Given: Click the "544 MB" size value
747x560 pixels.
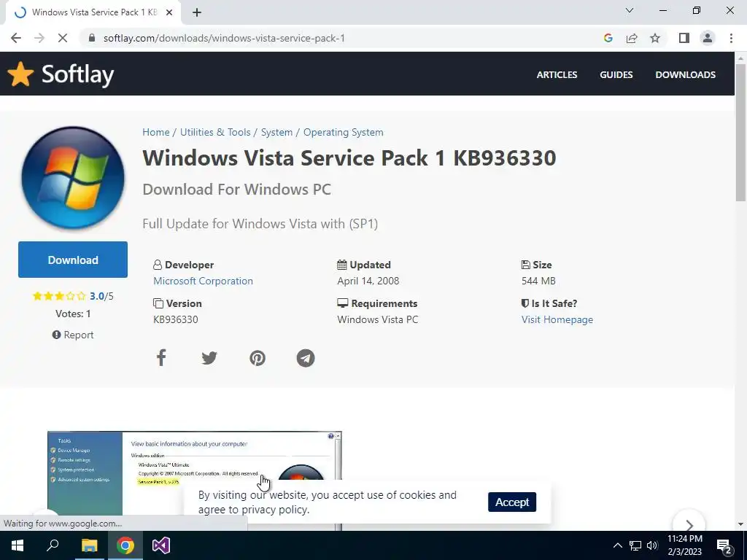Looking at the screenshot, I should (538, 281).
